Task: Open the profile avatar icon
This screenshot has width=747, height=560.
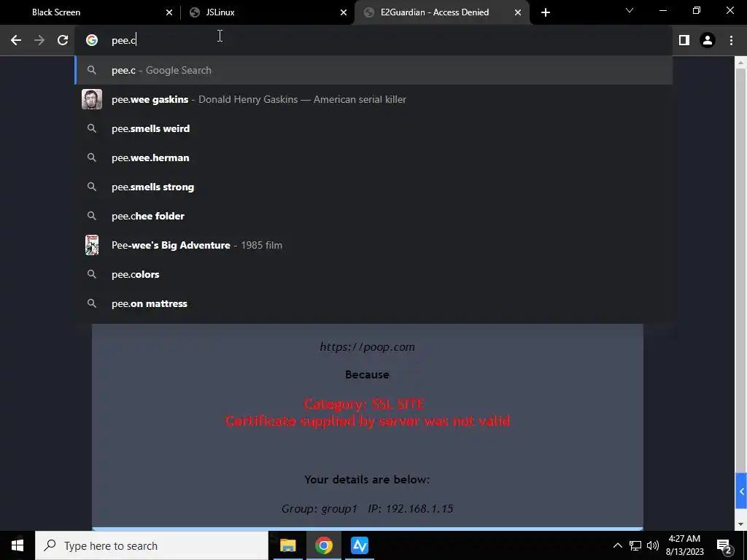Action: click(708, 41)
